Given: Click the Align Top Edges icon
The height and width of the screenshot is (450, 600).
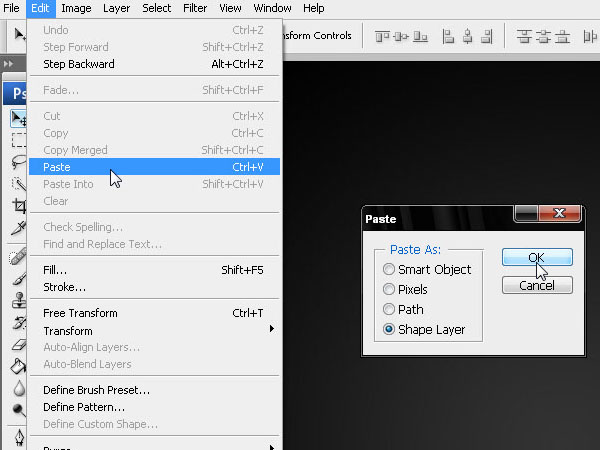Looking at the screenshot, I should tap(382, 37).
